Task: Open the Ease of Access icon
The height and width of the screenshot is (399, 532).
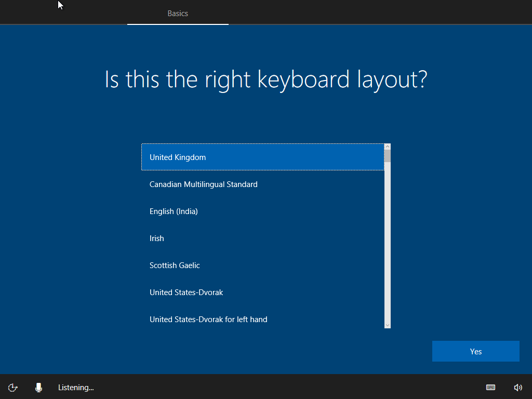Action: coord(12,388)
